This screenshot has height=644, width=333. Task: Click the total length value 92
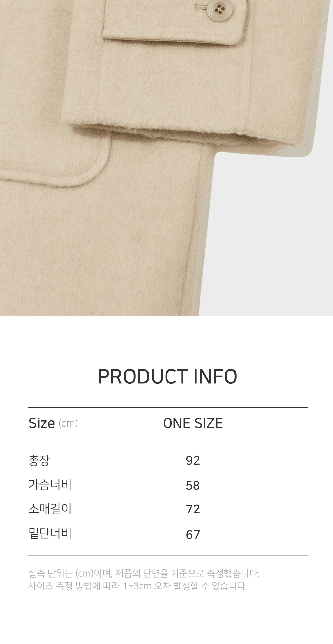click(193, 461)
